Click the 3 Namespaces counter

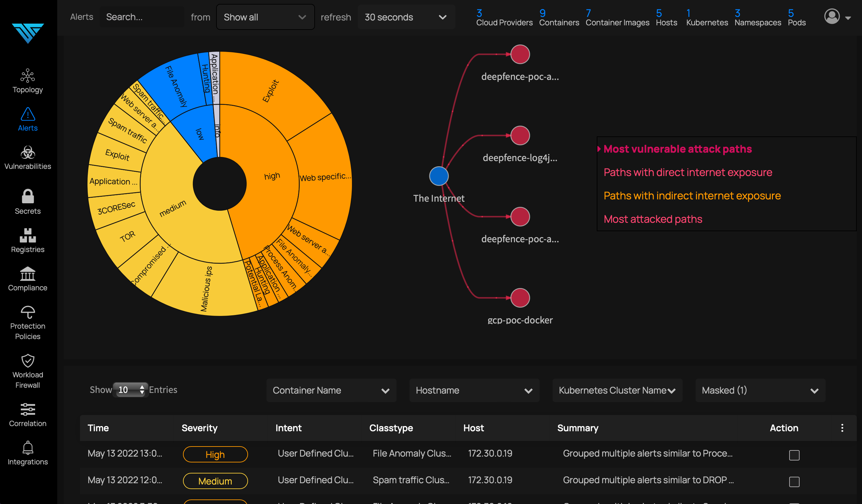coord(757,18)
